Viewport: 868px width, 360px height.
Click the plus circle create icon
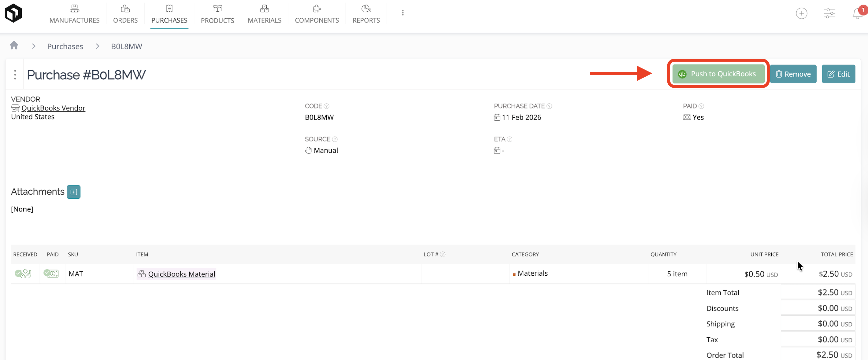pyautogui.click(x=801, y=13)
